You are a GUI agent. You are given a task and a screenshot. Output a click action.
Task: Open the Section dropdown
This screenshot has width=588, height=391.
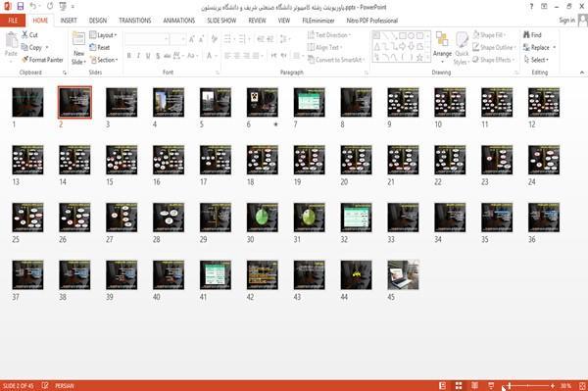click(x=104, y=60)
